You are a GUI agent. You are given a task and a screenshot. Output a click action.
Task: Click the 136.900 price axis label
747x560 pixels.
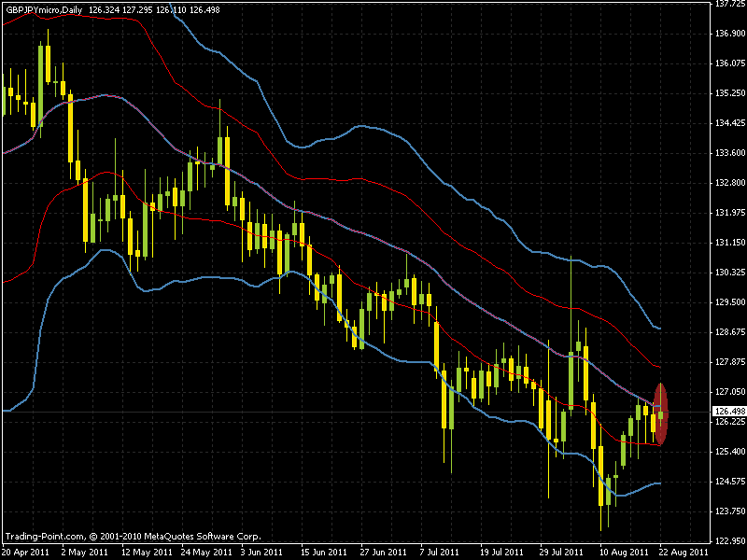click(730, 34)
